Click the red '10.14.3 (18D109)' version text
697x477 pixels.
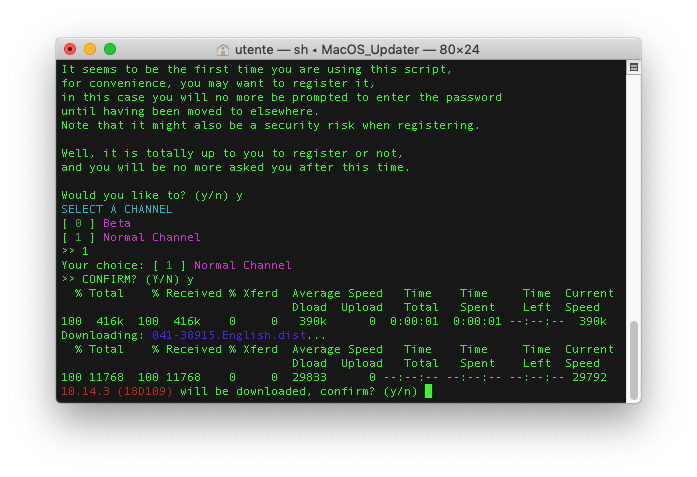116,391
